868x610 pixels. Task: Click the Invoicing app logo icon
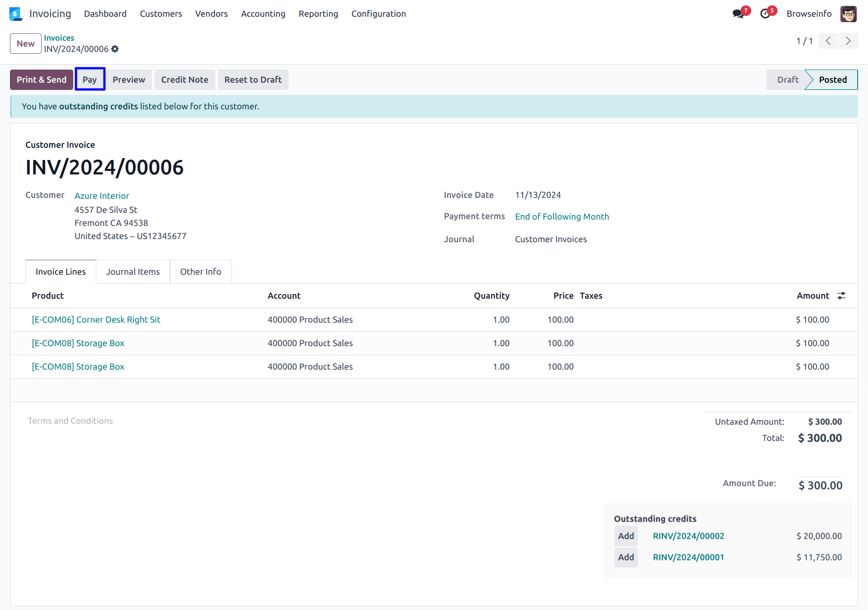point(15,14)
